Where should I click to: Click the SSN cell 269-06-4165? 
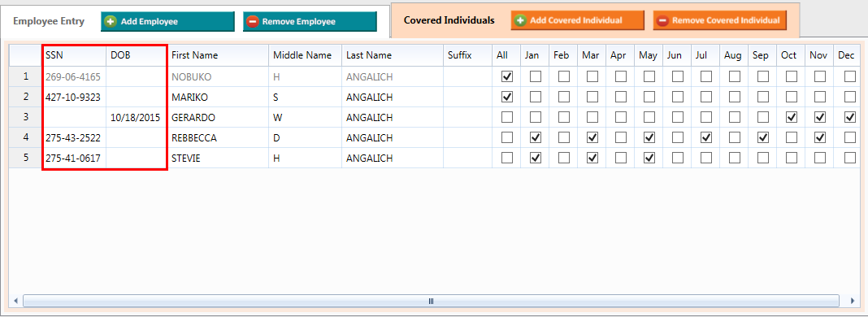(x=74, y=76)
